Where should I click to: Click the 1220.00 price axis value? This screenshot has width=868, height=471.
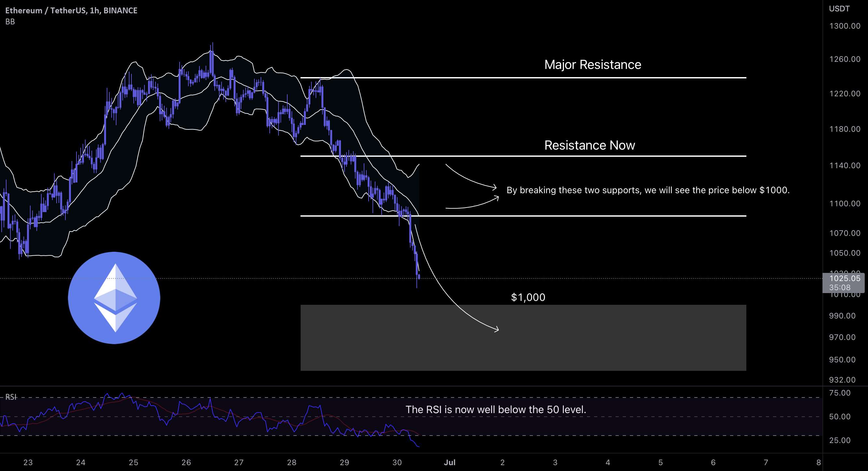[x=845, y=93]
